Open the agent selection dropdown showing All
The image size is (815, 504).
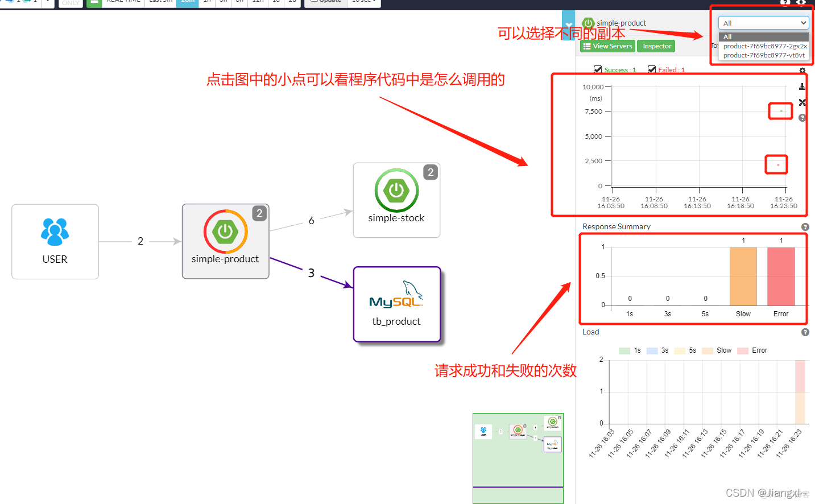763,23
